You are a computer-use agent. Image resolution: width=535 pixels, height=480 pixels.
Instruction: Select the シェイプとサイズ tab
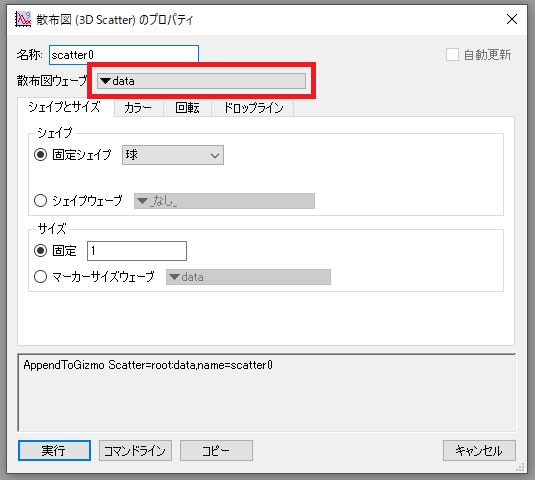(65, 107)
